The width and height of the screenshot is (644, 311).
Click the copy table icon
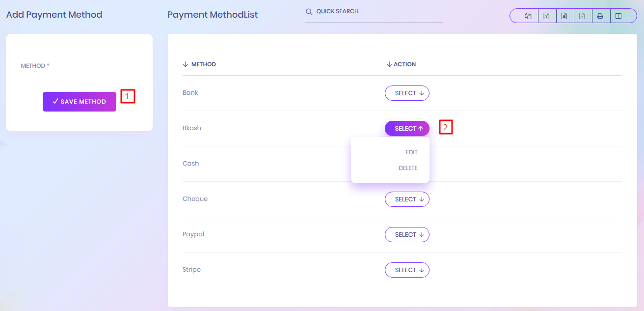click(528, 16)
